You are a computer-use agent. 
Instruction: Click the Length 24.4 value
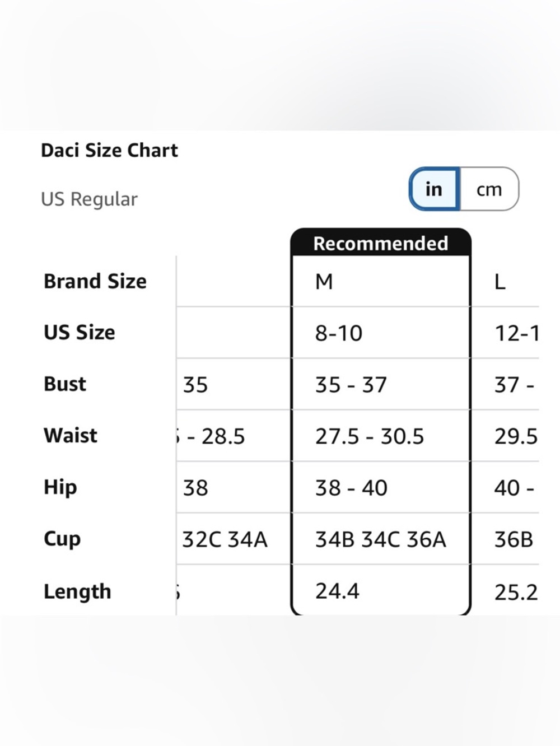[337, 591]
